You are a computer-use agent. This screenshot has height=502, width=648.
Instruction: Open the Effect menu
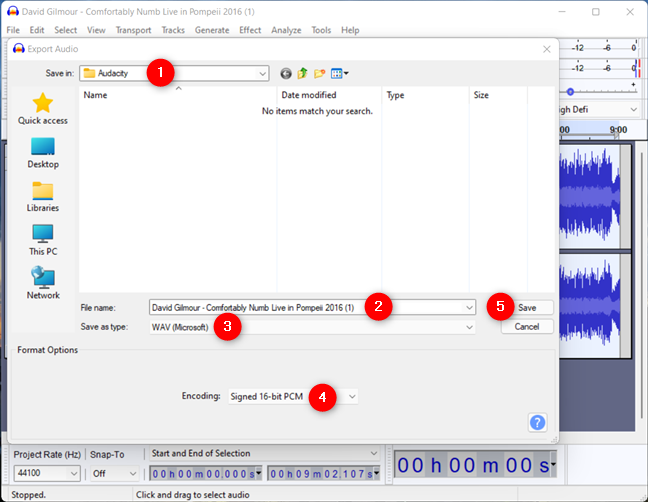click(x=250, y=30)
